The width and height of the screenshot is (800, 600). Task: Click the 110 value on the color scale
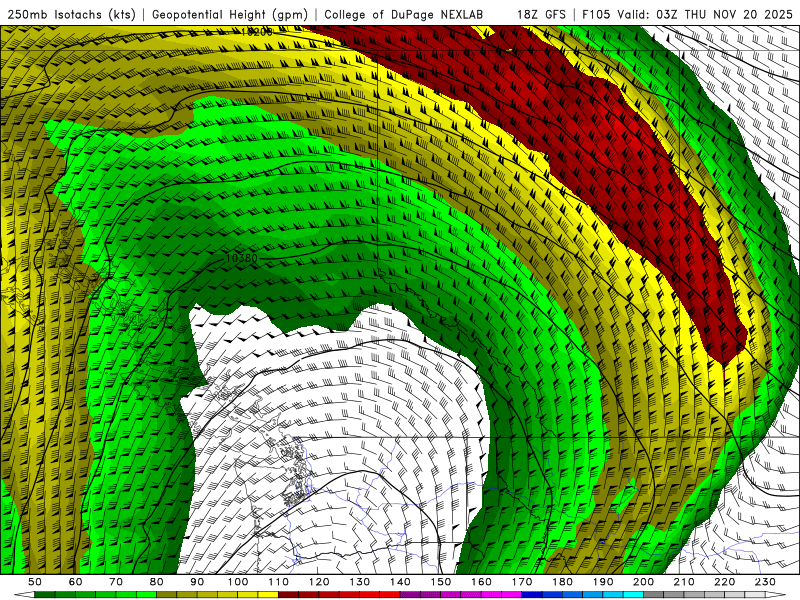click(279, 582)
